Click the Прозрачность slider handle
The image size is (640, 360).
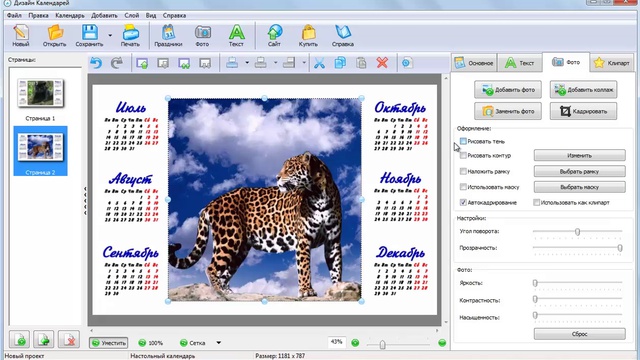620,248
